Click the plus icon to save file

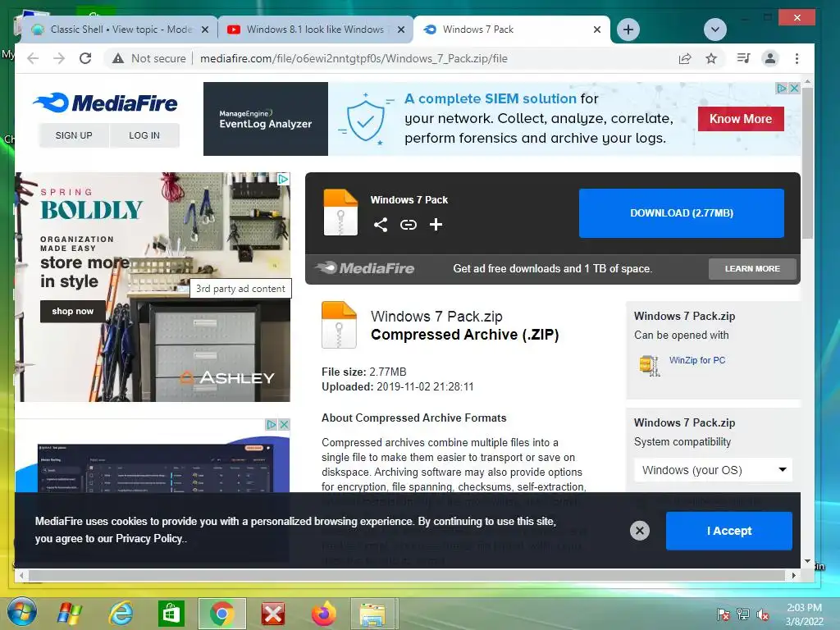pos(436,225)
